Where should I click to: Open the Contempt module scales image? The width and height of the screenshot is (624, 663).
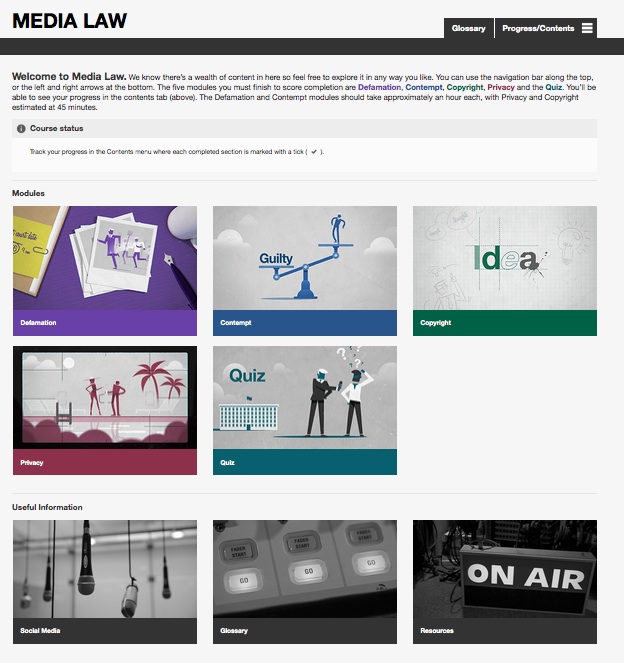tap(304, 258)
